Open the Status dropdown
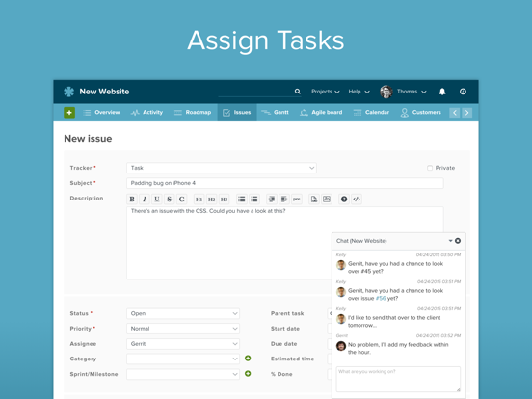Image resolution: width=532 pixels, height=399 pixels. pyautogui.click(x=183, y=313)
